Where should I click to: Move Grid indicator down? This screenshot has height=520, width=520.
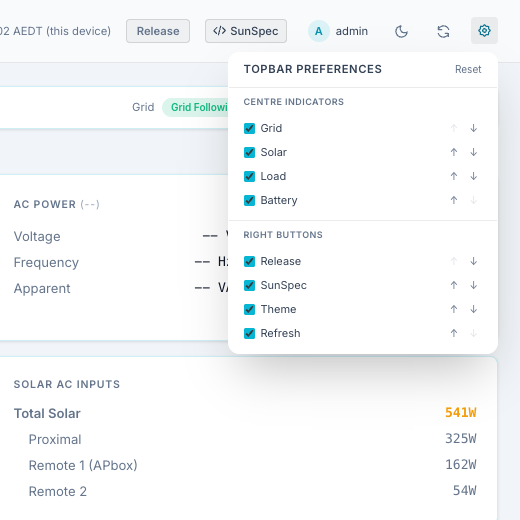[x=473, y=128]
